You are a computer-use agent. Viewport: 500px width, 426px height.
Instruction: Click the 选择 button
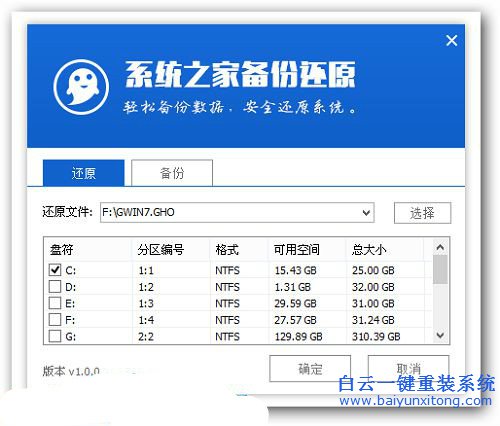point(422,213)
